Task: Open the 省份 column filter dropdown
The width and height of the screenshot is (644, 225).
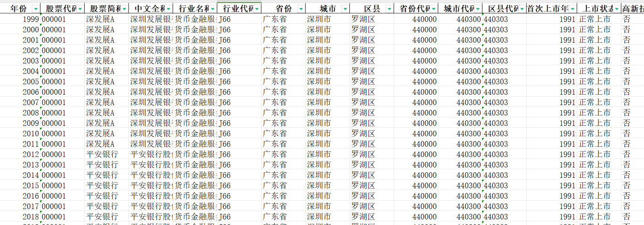Action: click(x=301, y=9)
